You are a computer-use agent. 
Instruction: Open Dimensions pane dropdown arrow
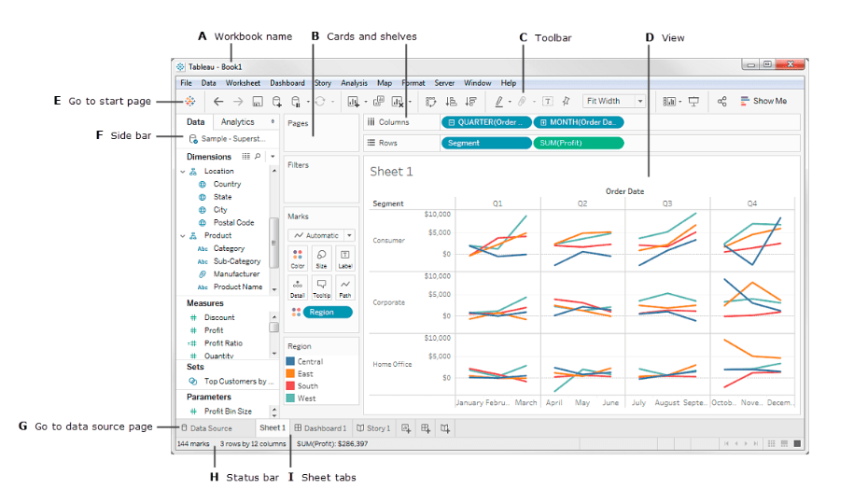coord(273,157)
